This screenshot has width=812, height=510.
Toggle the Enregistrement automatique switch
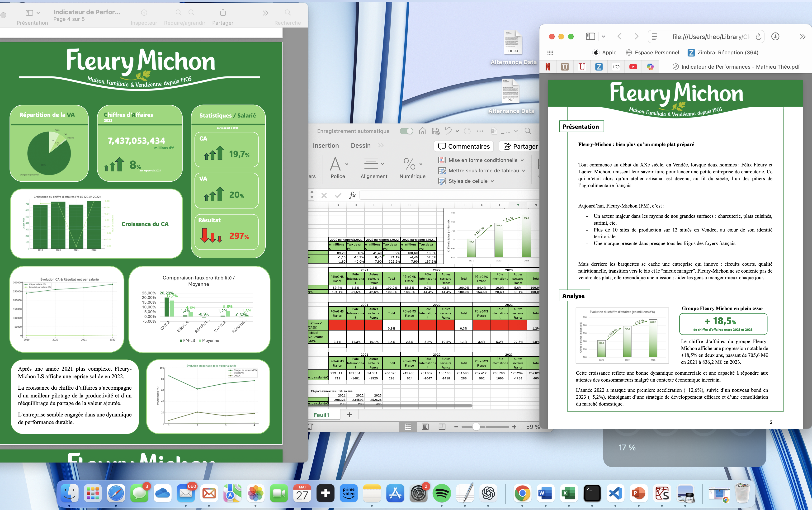(x=406, y=131)
